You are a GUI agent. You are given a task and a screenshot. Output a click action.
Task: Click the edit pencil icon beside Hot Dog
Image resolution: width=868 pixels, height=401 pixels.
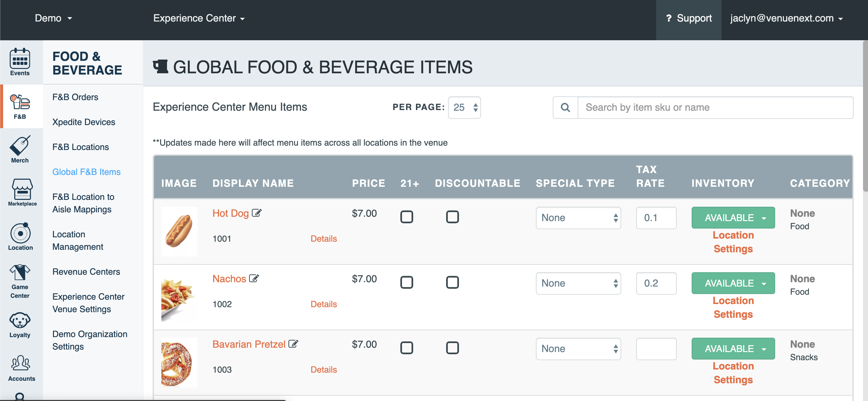click(x=257, y=213)
